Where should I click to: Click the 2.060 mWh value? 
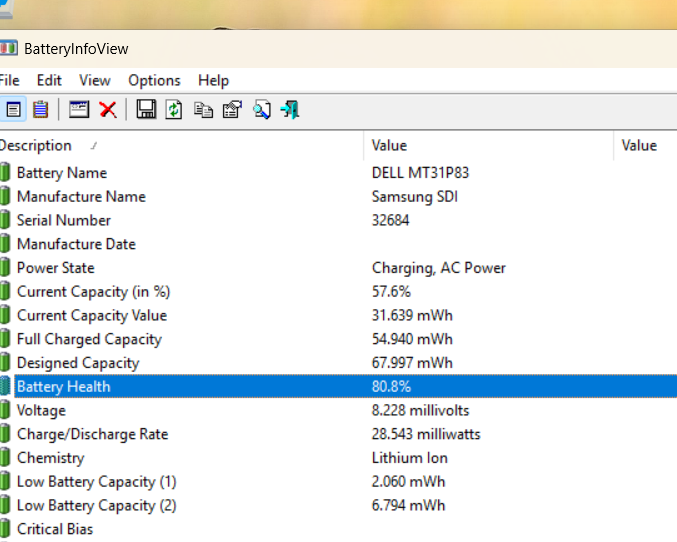pos(408,482)
